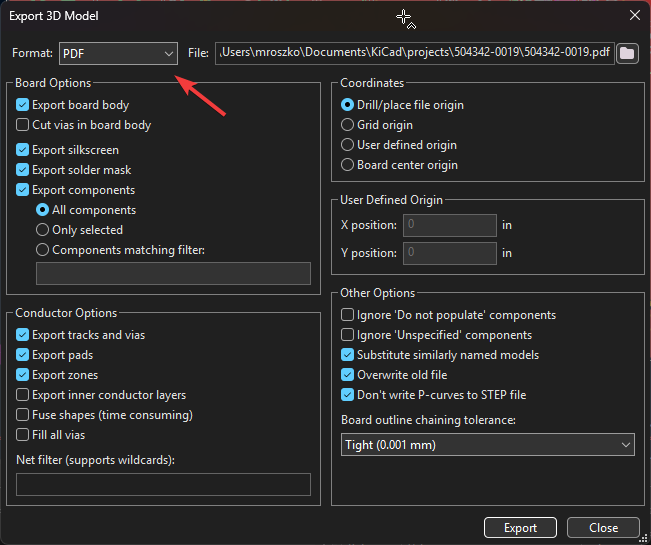Select the Only selected radio button
Viewport: 651px width, 545px height.
[x=43, y=230]
